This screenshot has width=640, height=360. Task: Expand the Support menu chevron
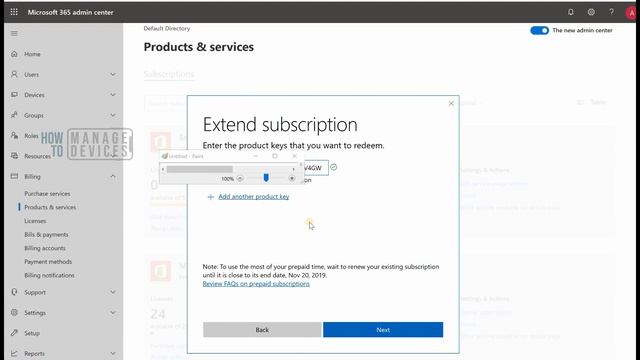coord(113,292)
